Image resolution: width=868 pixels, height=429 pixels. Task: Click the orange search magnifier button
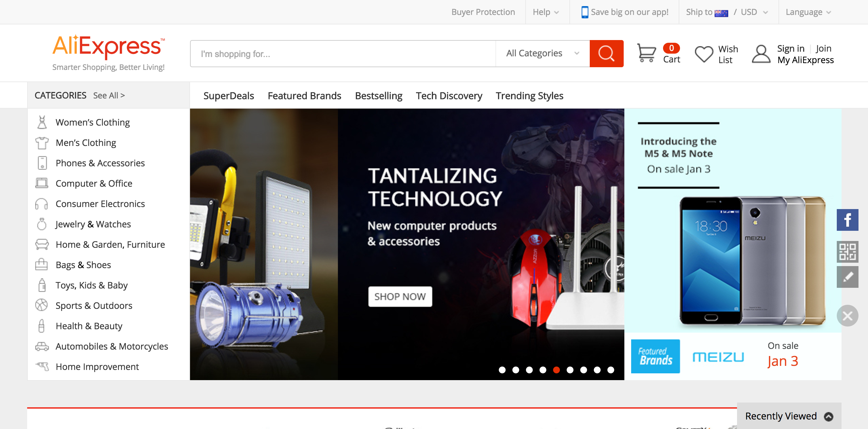606,54
